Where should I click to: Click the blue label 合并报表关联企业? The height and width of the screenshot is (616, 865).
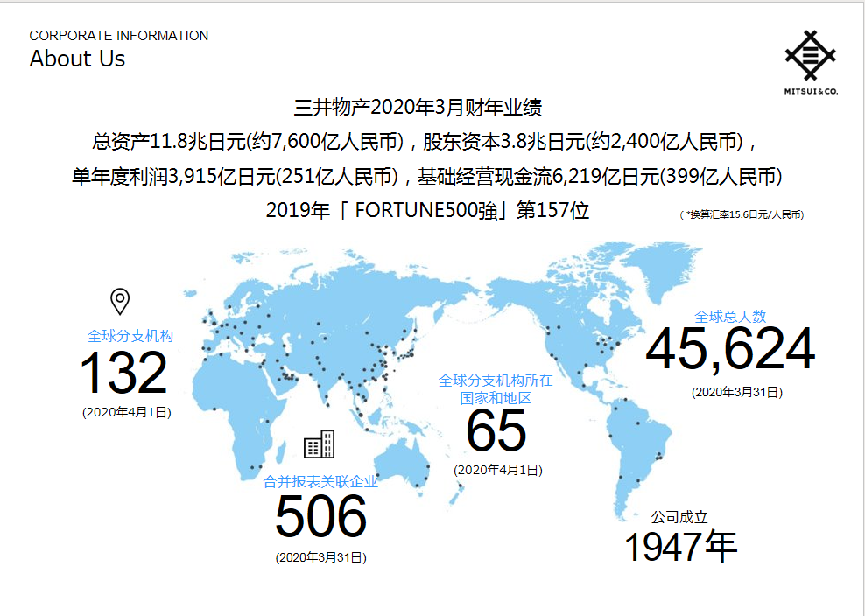[x=320, y=482]
